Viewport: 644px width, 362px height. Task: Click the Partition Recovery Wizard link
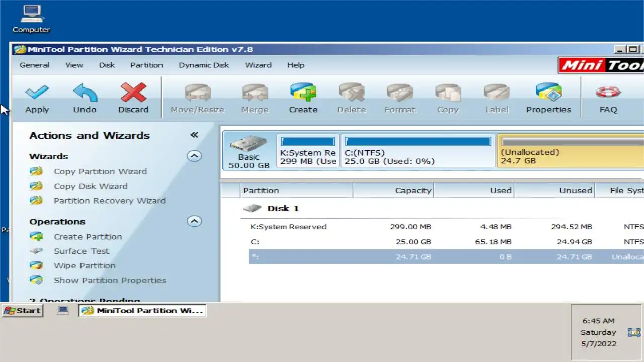[110, 201]
